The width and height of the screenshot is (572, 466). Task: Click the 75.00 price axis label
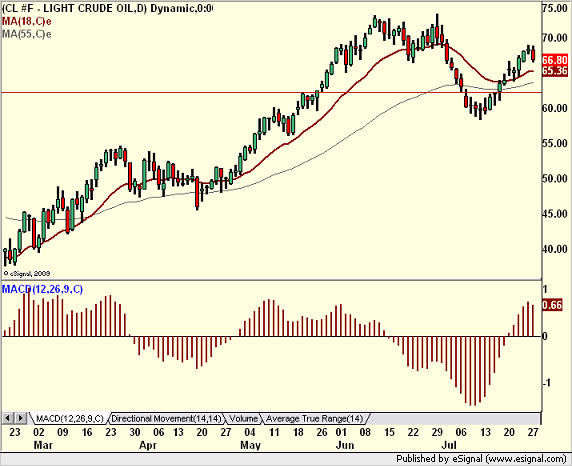[x=554, y=8]
